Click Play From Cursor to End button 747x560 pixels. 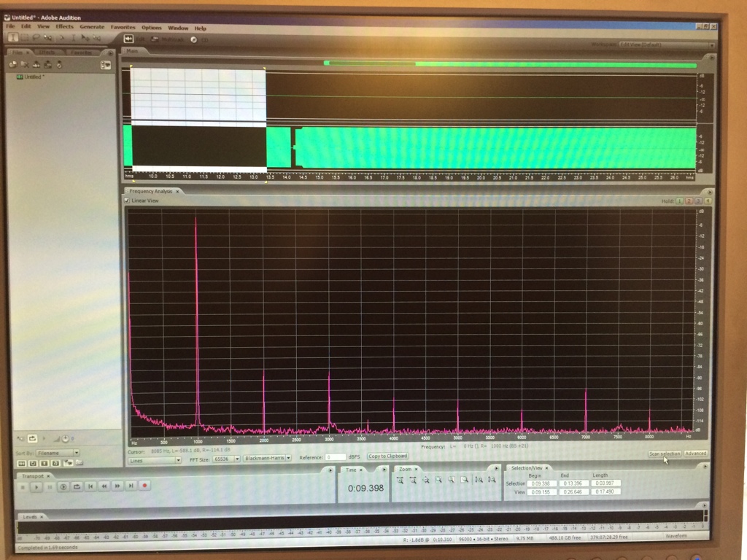(x=63, y=486)
